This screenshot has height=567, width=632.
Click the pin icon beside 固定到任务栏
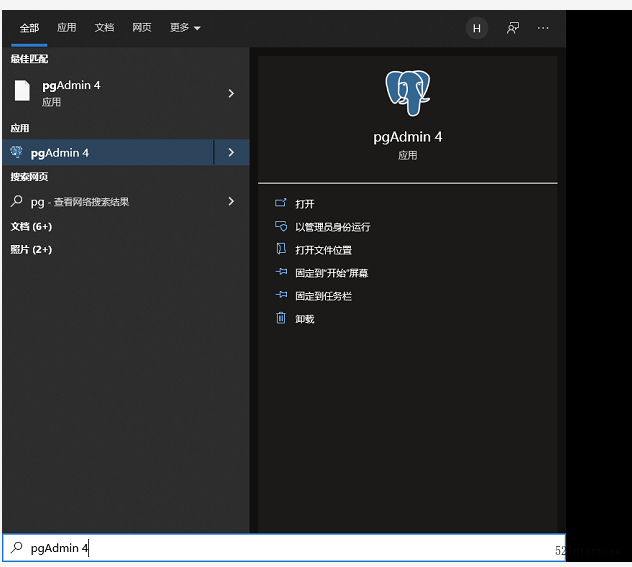tap(281, 295)
